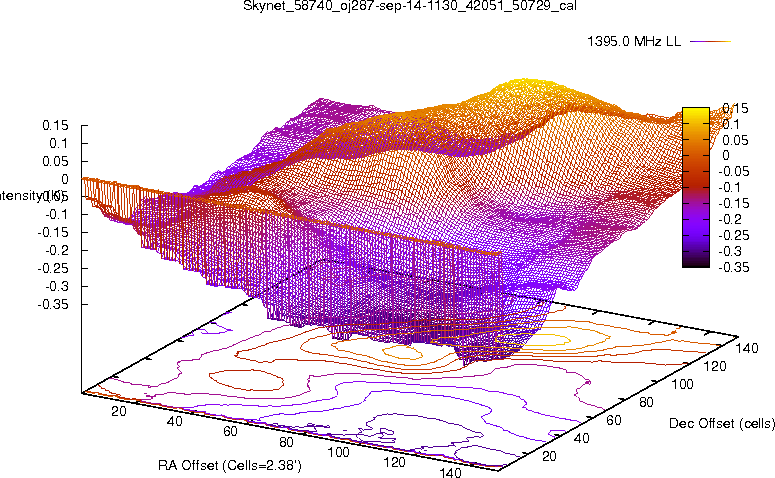Click the Intensity (K) vertical axis label
This screenshot has width=775, height=478.
click(31, 196)
